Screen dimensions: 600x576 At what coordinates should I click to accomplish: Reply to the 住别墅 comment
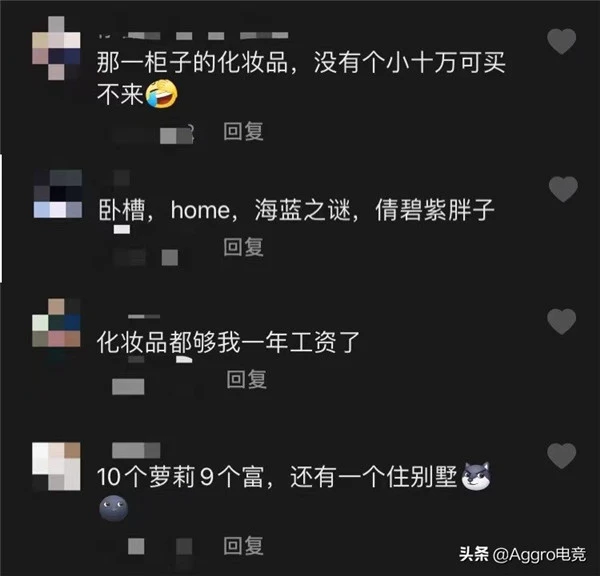243,545
